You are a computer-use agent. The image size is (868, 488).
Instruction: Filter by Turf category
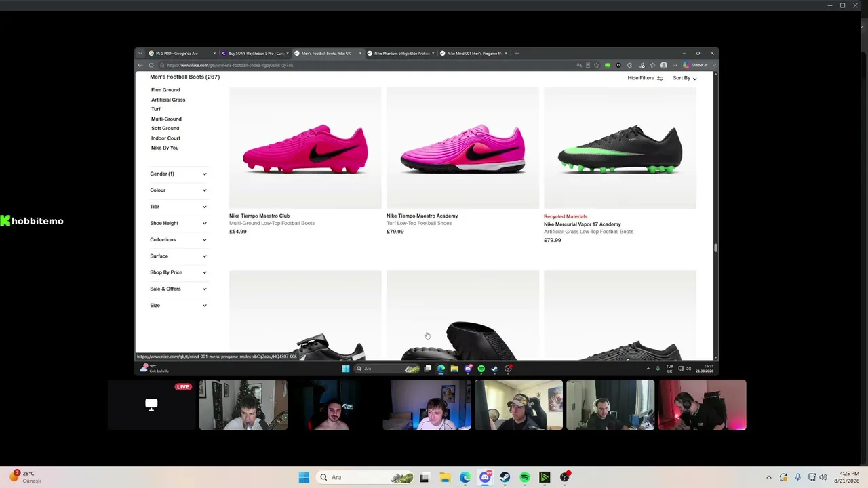(x=156, y=109)
